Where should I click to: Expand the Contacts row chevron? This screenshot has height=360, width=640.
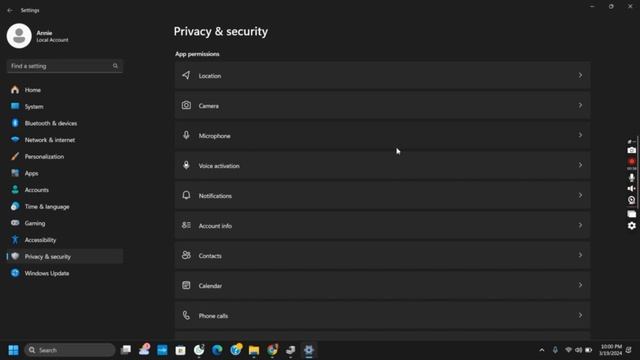(580, 255)
